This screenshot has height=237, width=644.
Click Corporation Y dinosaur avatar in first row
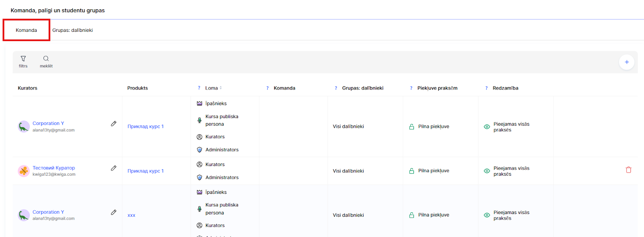coord(24,127)
